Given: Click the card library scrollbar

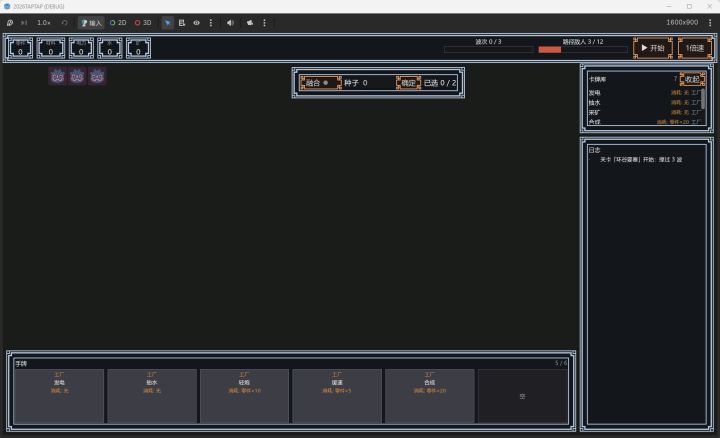Looking at the screenshot, I should click(703, 98).
